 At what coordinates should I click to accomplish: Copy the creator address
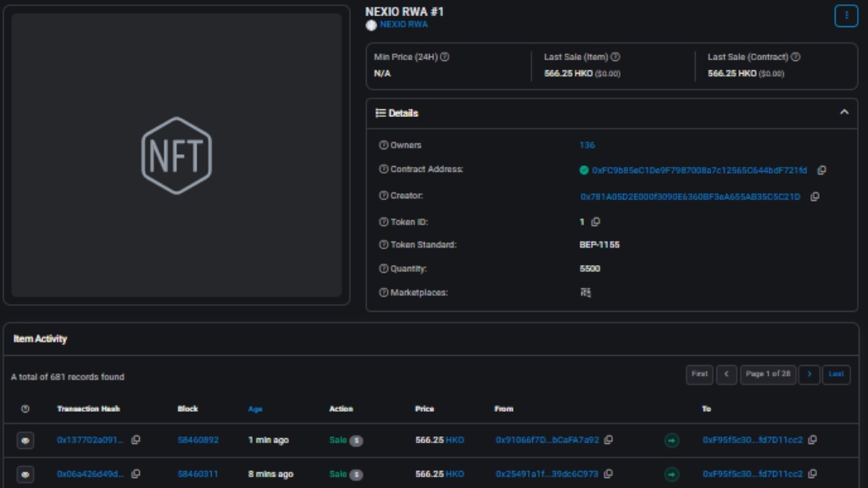click(x=815, y=197)
